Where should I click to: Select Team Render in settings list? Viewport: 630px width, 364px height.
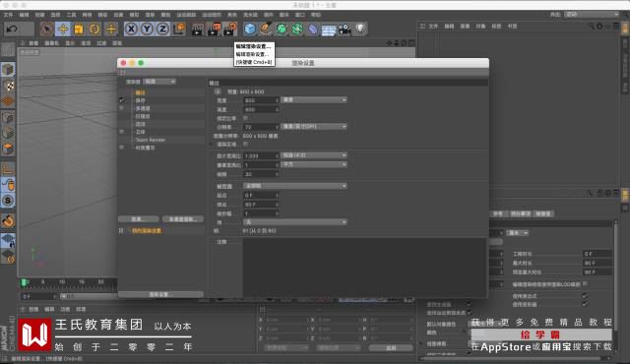151,140
